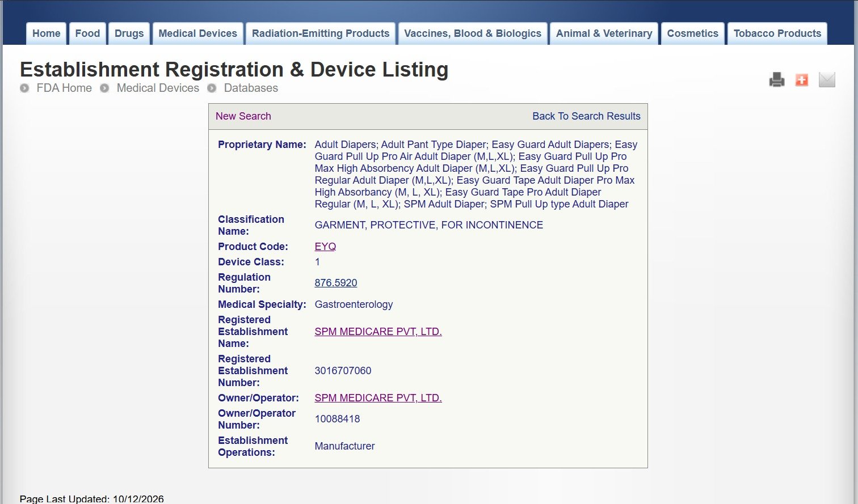This screenshot has height=504, width=858.
Task: Open product code EYQ link
Action: pos(325,247)
